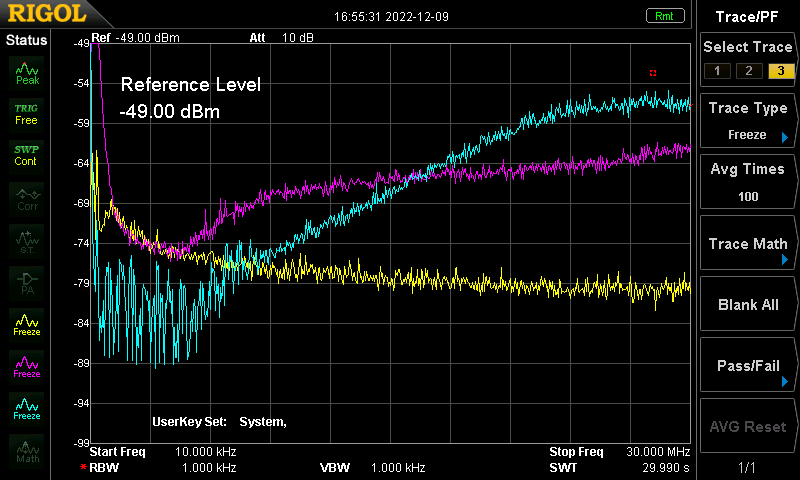The image size is (800, 480).
Task: Click the Peak detector status icon
Action: [27, 73]
